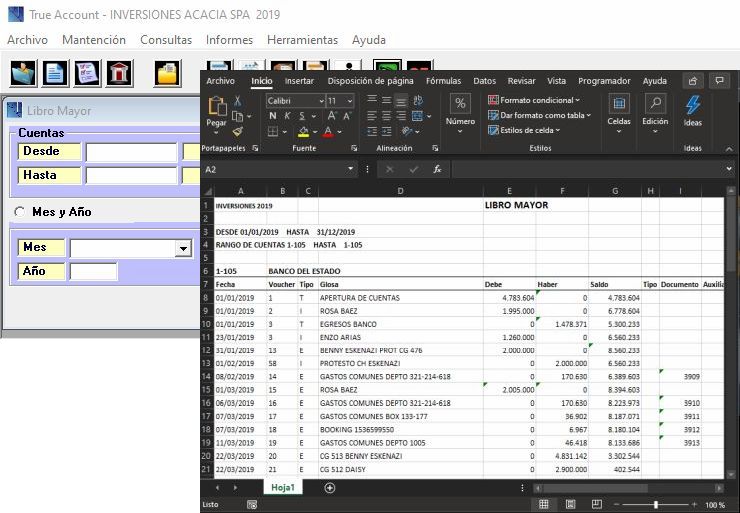
Task: Open the Formato condicional dropdown
Action: point(534,100)
